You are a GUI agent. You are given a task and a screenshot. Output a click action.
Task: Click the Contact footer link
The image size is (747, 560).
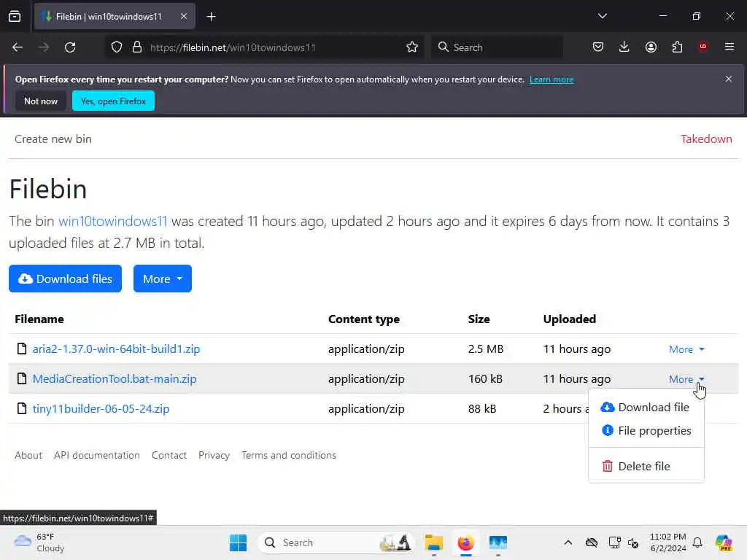169,455
